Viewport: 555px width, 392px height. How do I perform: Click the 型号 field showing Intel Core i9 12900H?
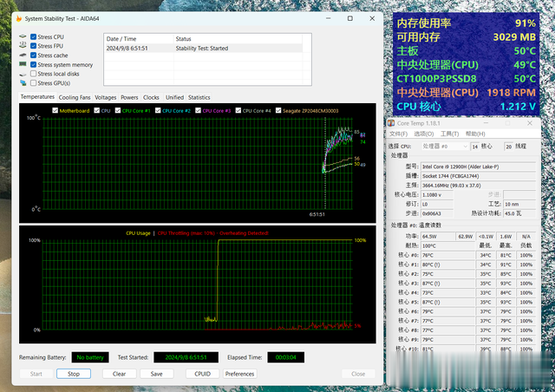tap(478, 167)
